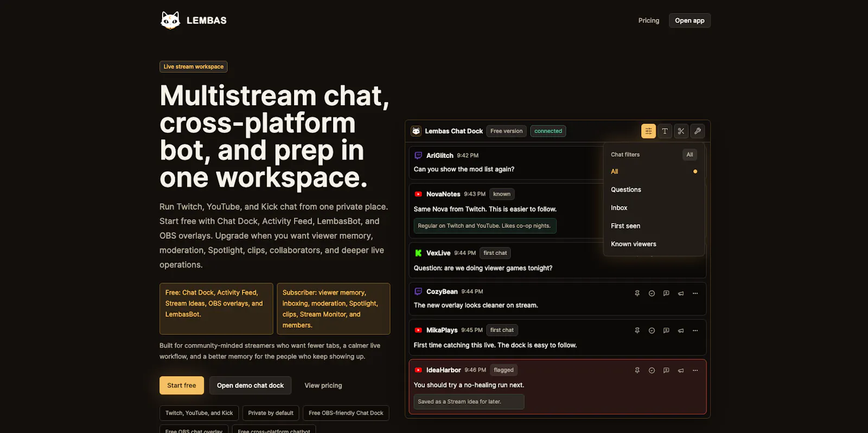Click the Lembas Chat Dock title

[x=454, y=131]
